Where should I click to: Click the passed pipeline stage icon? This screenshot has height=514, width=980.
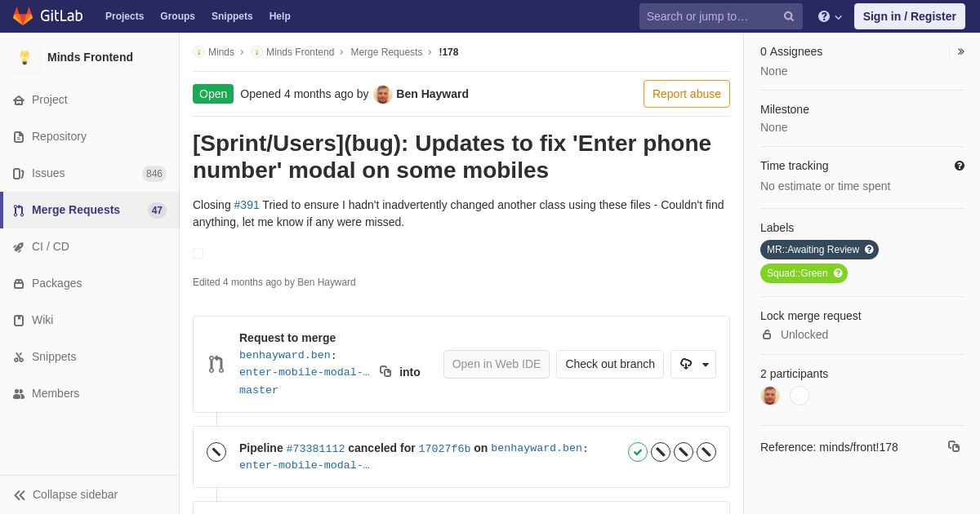pos(638,452)
